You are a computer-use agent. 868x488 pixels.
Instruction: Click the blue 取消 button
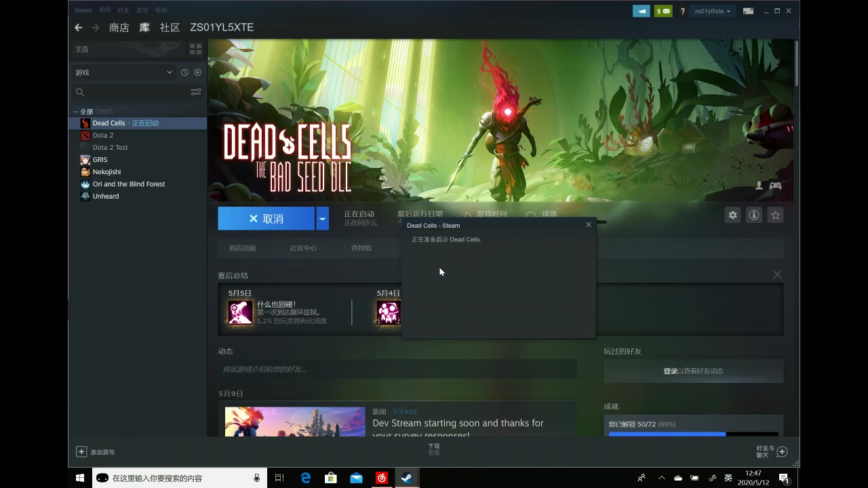[267, 219]
